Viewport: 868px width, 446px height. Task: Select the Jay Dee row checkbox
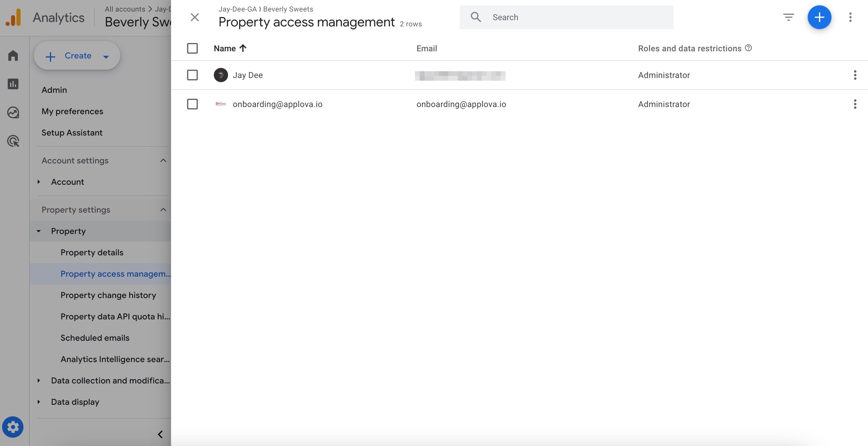coord(192,75)
